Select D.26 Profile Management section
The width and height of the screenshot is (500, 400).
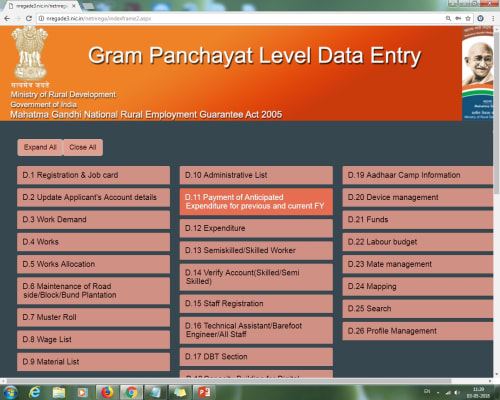(x=418, y=331)
